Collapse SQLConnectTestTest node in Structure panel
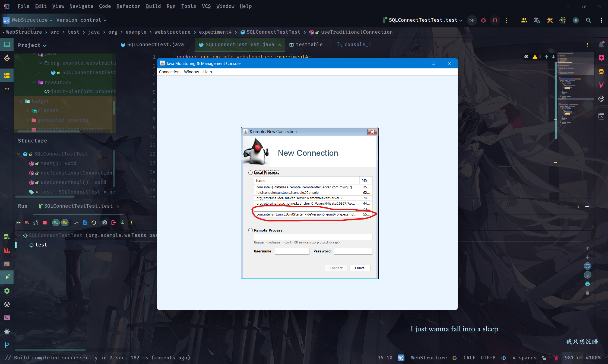 (18, 154)
